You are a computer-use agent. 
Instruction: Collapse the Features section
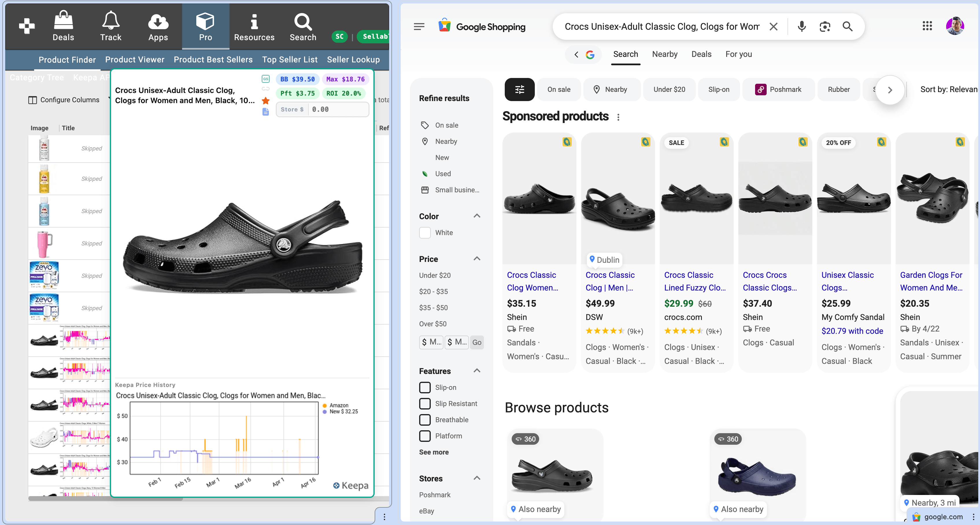point(477,371)
